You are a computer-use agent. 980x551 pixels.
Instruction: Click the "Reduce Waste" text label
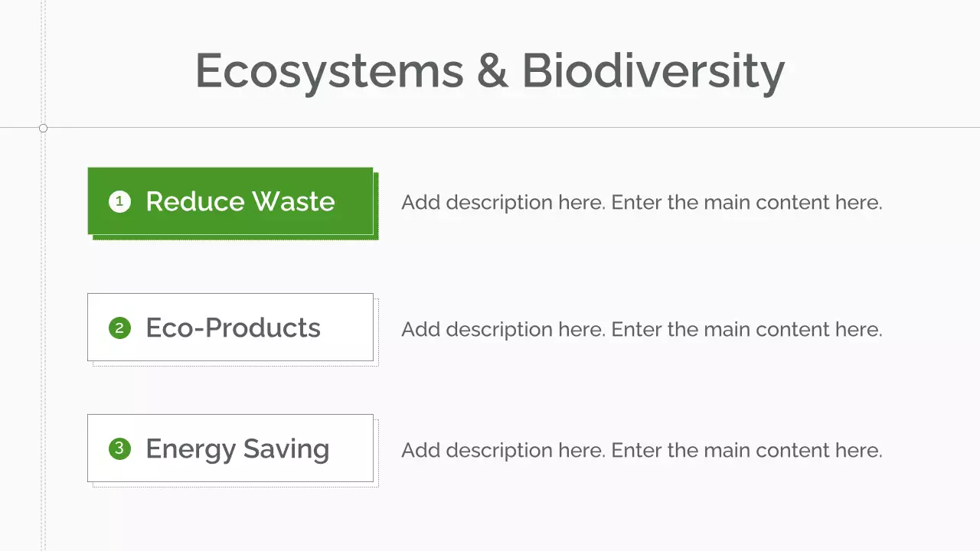[x=240, y=201]
